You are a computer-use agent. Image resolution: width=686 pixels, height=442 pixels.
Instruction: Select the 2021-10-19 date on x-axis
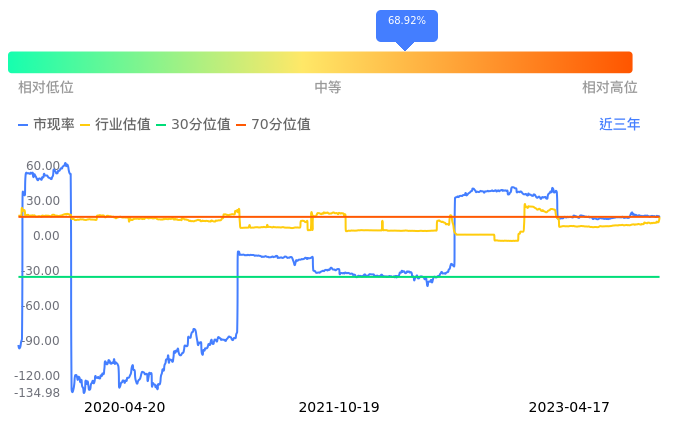tap(339, 408)
